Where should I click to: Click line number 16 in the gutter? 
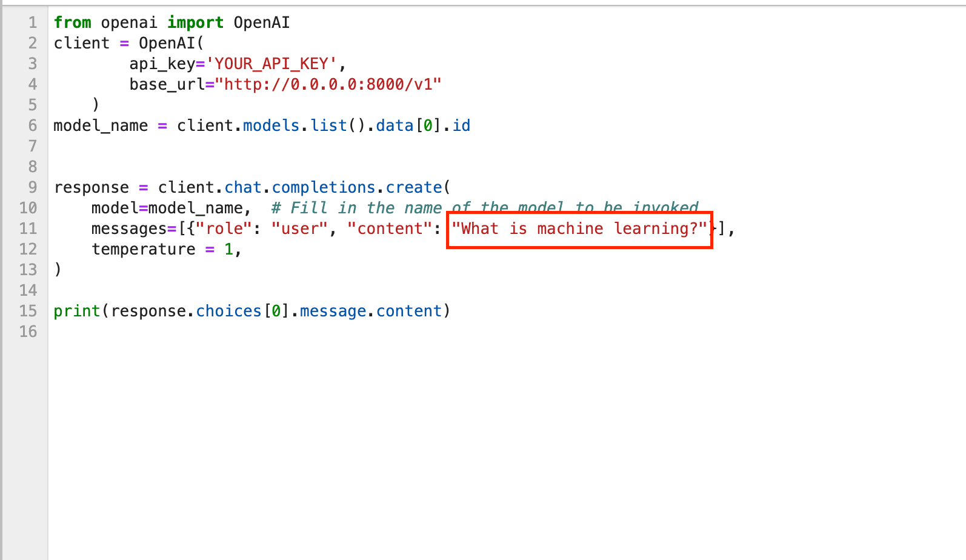(x=28, y=332)
